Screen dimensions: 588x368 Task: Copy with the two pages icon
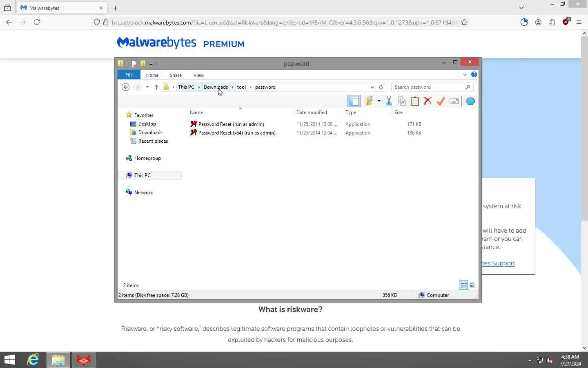[402, 101]
